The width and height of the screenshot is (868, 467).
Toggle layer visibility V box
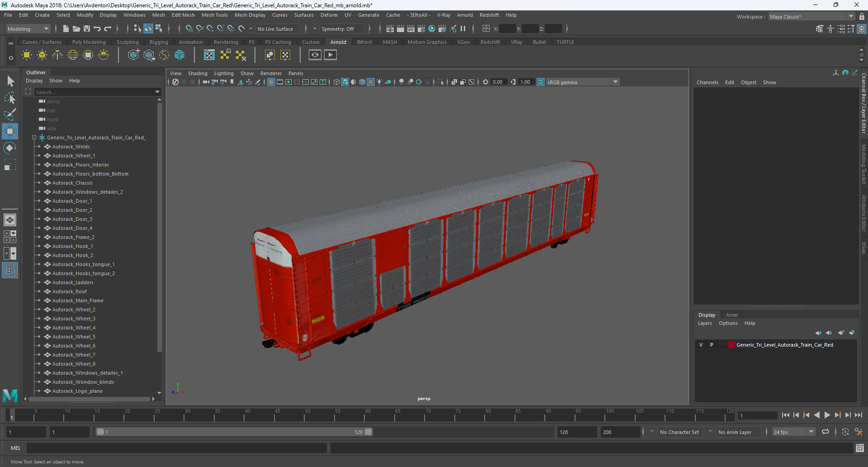701,345
